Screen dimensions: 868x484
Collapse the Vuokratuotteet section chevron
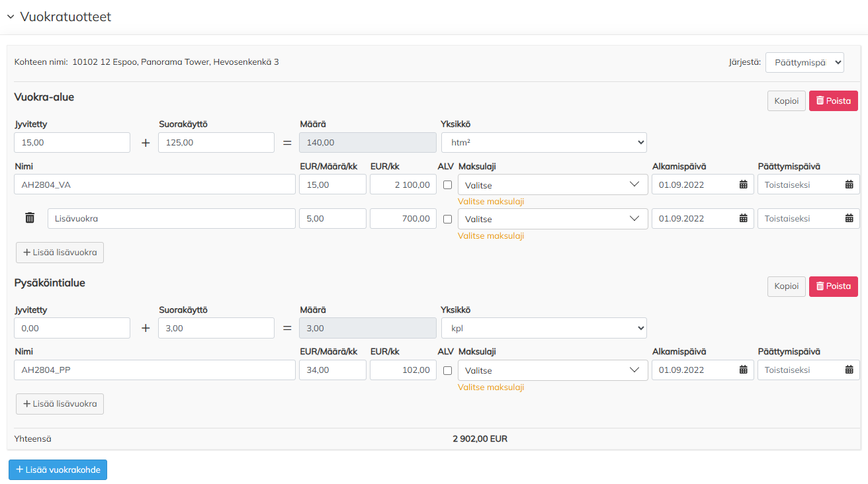11,17
